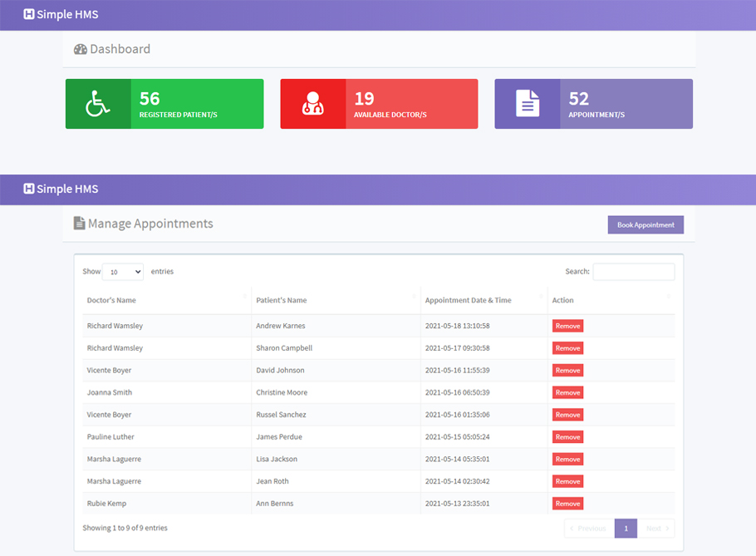Remove Andrew Karnes appointment
The image size is (756, 556).
coord(567,326)
